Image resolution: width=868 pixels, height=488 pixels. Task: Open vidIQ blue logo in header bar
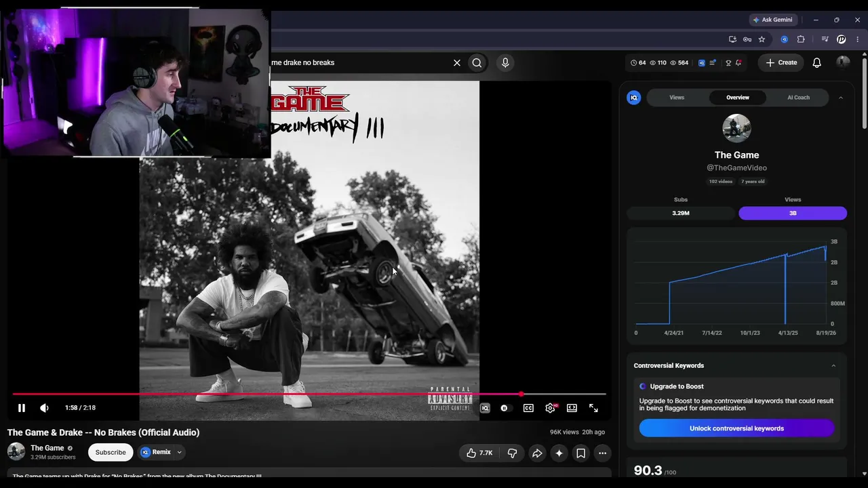(702, 62)
